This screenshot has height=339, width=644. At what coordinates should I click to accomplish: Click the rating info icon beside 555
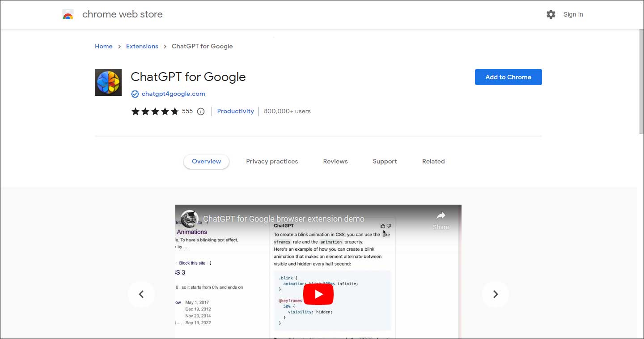click(201, 112)
